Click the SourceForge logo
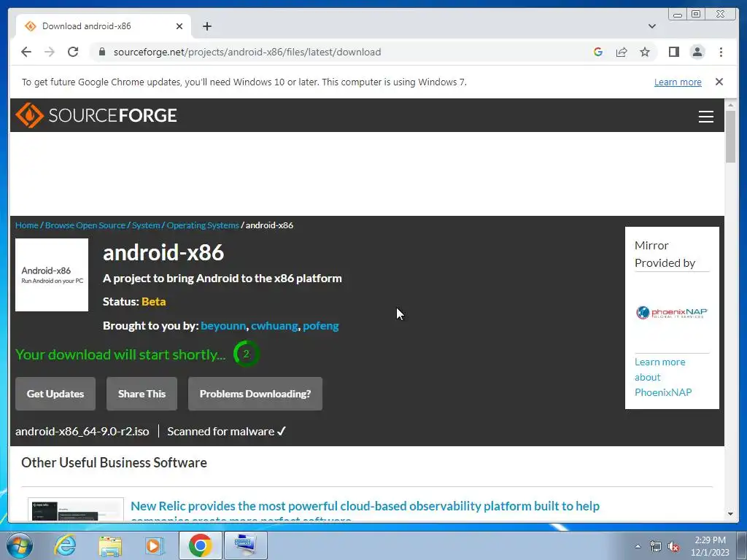The height and width of the screenshot is (560, 747). [x=96, y=115]
